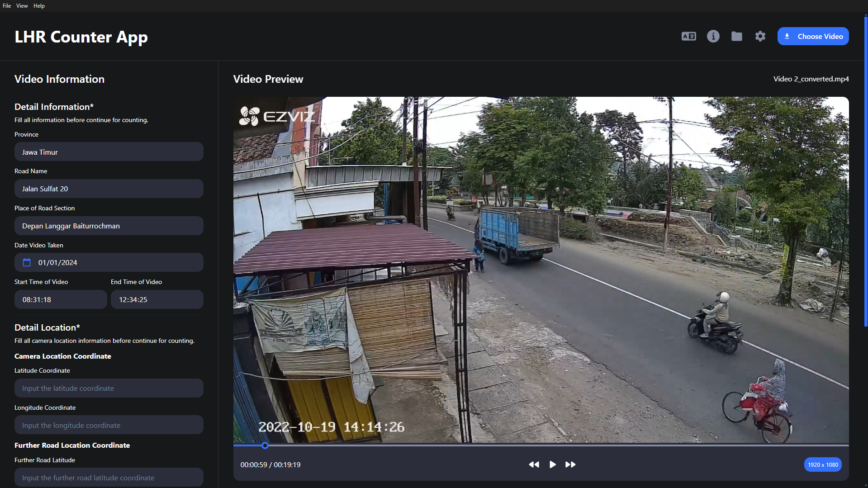Open the info icon in header
868x488 pixels.
pos(713,36)
